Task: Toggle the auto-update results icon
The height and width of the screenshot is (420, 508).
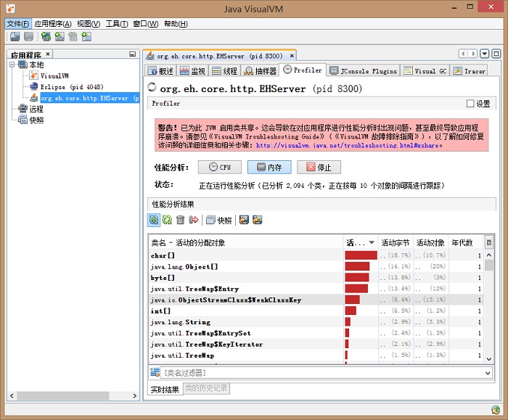Action: click(154, 221)
